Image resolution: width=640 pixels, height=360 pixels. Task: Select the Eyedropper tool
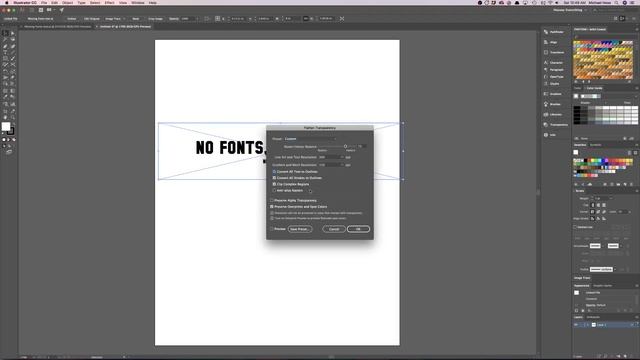[x=5, y=97]
